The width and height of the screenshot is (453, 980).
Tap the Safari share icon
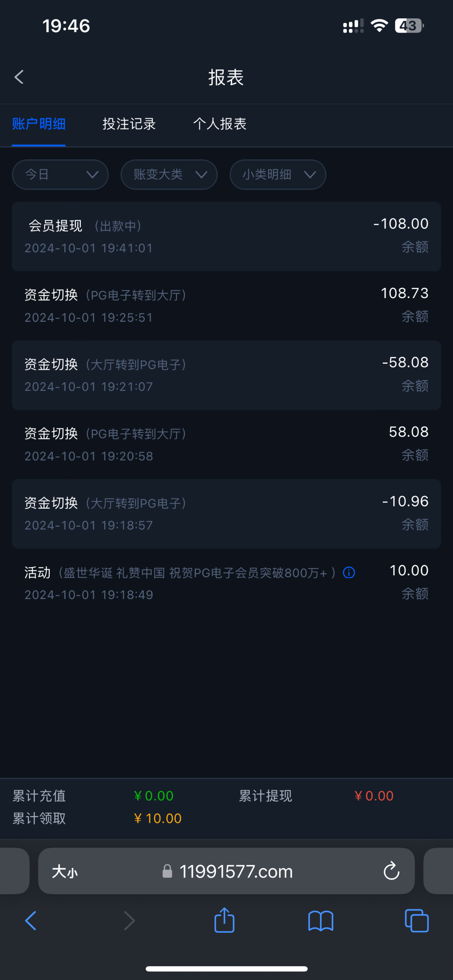224,920
